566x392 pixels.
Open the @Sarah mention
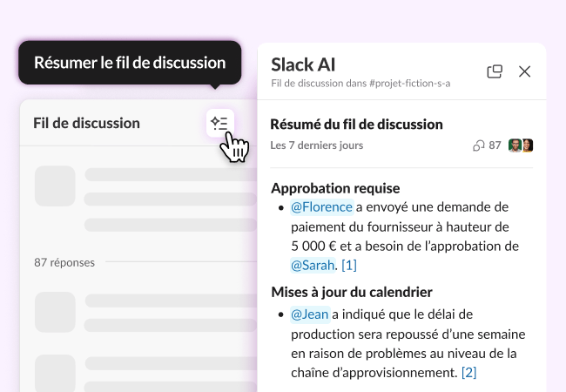[313, 264]
